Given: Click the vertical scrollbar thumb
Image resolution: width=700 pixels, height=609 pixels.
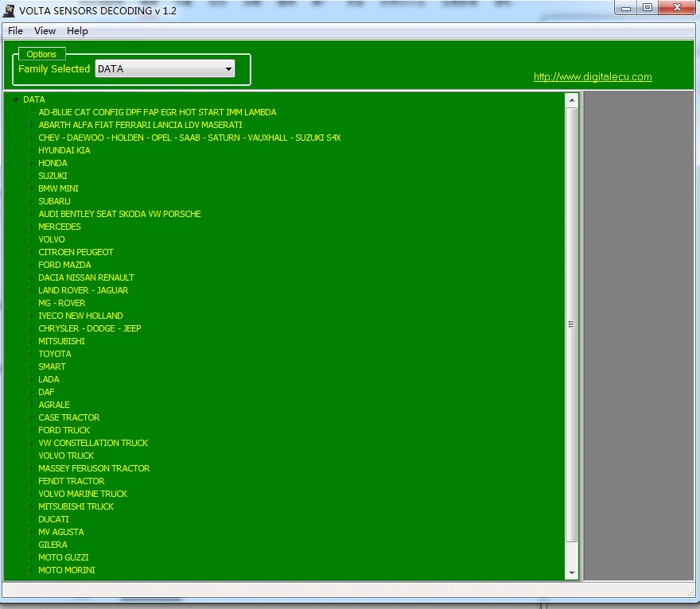Looking at the screenshot, I should [571, 325].
